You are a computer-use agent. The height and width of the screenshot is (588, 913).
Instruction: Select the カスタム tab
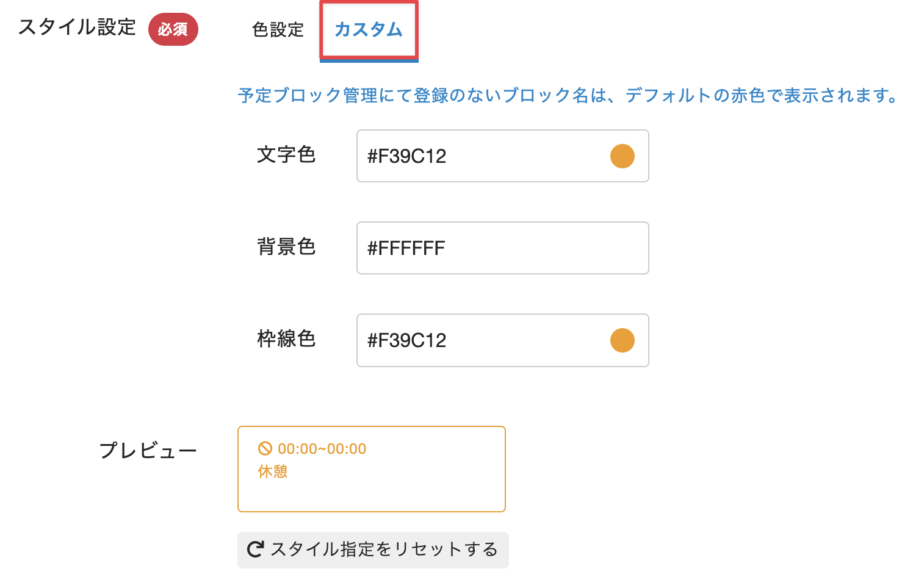(369, 30)
